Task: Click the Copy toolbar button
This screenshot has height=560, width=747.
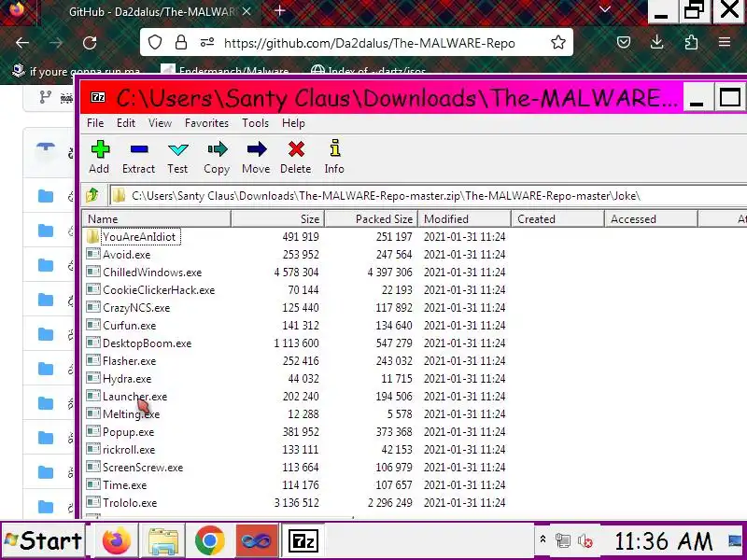Action: click(x=217, y=157)
